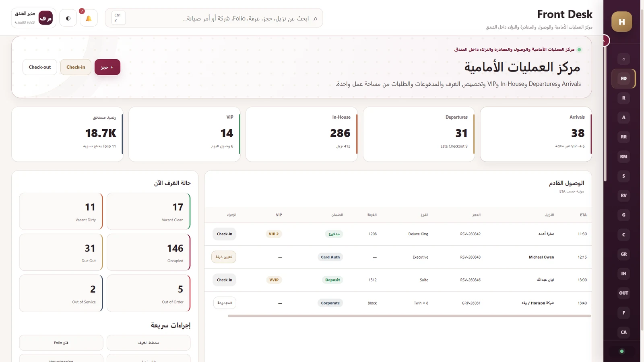Open the RR sidebar item
The width and height of the screenshot is (644, 362).
tap(623, 137)
